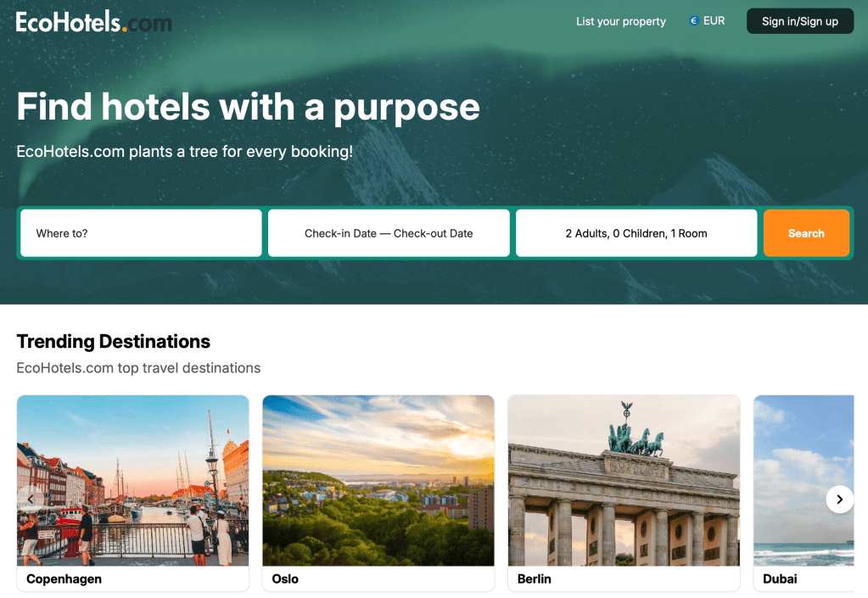
Task: Open the Berlin Brandenburg Gate photo
Action: point(624,480)
